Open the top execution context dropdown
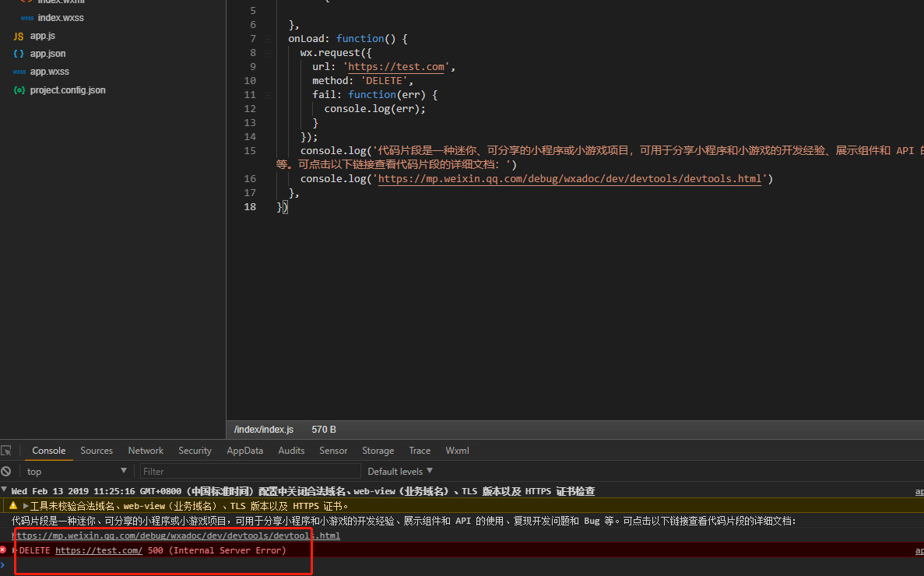This screenshot has height=576, width=924. click(76, 471)
